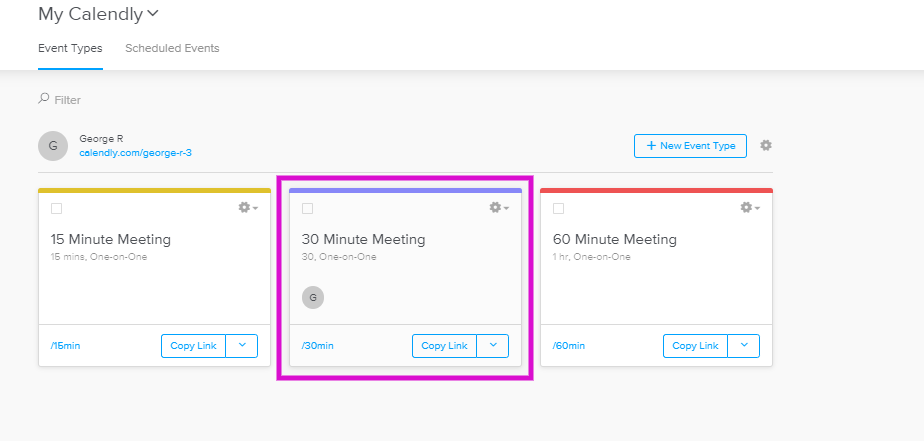924x441 pixels.
Task: Click the G avatar on 30 Minute Meeting card
Action: tap(313, 298)
